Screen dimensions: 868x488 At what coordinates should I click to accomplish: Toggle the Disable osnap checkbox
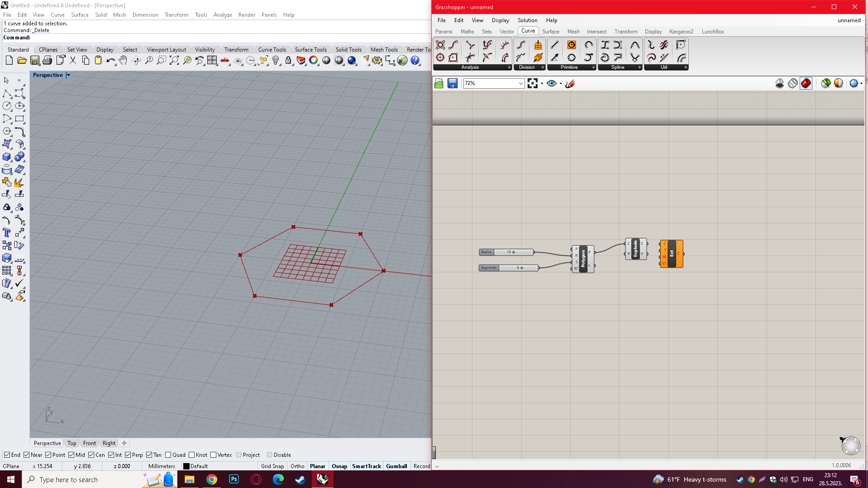point(270,455)
